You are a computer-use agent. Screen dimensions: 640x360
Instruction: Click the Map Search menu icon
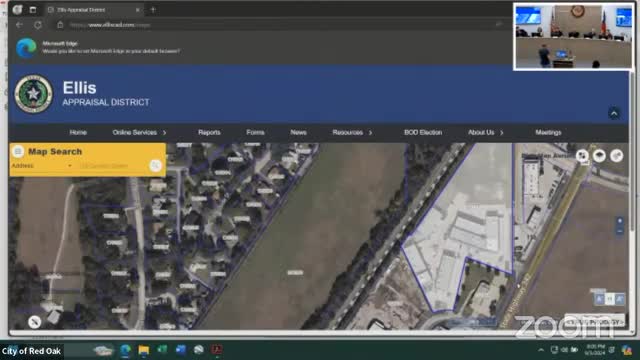click(18, 151)
